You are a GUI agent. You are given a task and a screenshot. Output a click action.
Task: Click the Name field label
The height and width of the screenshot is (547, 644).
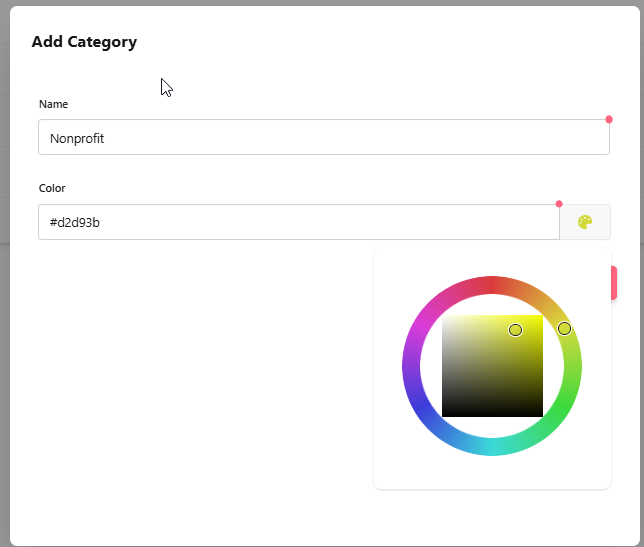coord(53,104)
